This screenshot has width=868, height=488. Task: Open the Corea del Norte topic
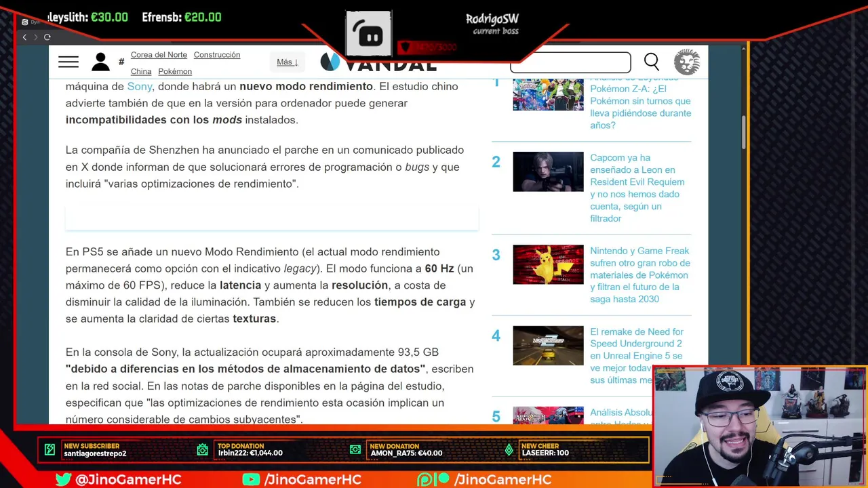click(159, 55)
